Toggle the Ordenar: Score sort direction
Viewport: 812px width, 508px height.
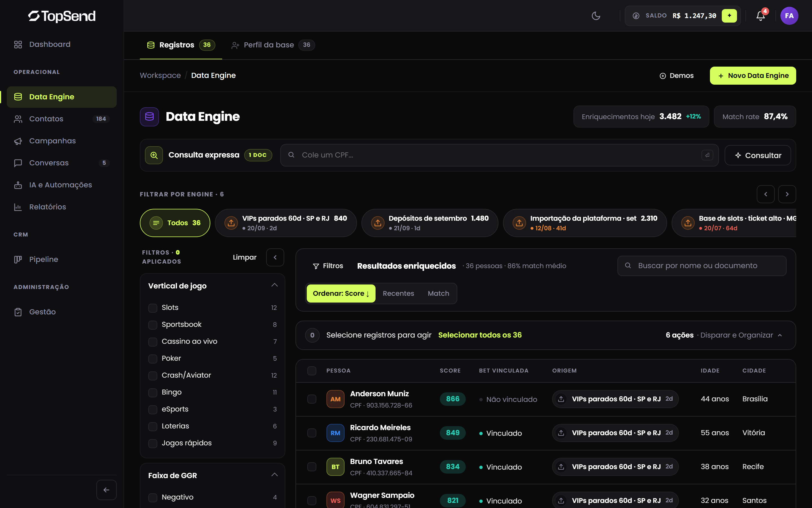click(x=341, y=293)
